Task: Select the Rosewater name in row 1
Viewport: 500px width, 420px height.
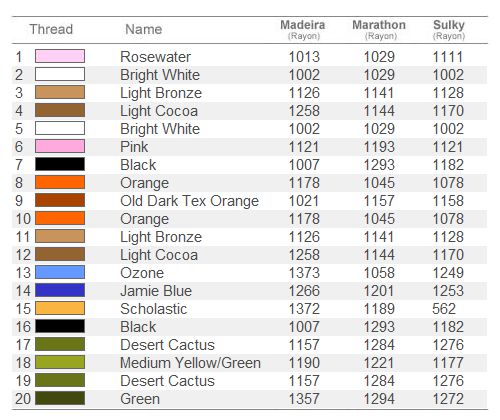Action: pos(155,57)
